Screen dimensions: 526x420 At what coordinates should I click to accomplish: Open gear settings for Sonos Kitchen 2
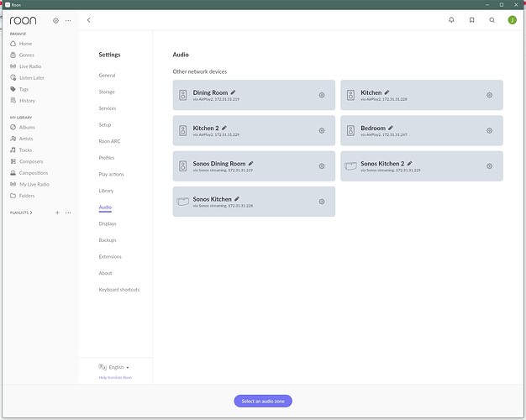[490, 166]
